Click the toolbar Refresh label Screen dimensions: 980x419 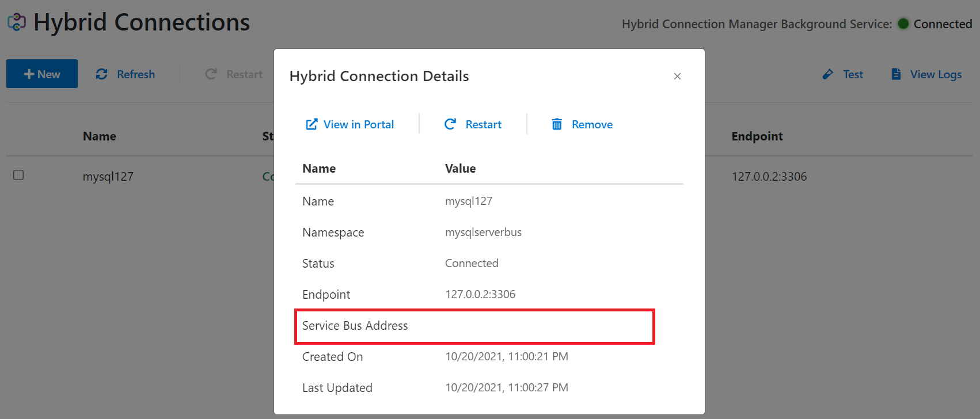tap(136, 74)
